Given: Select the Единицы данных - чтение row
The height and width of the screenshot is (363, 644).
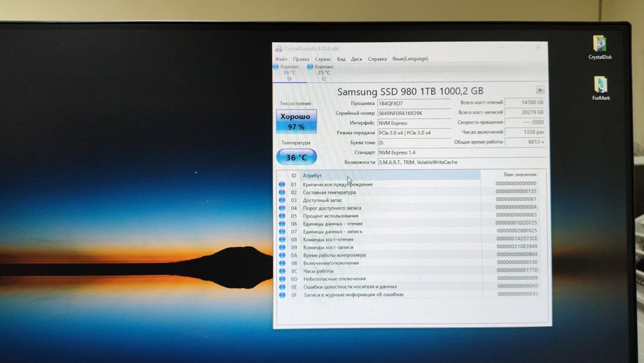Looking at the screenshot, I should (409, 224).
